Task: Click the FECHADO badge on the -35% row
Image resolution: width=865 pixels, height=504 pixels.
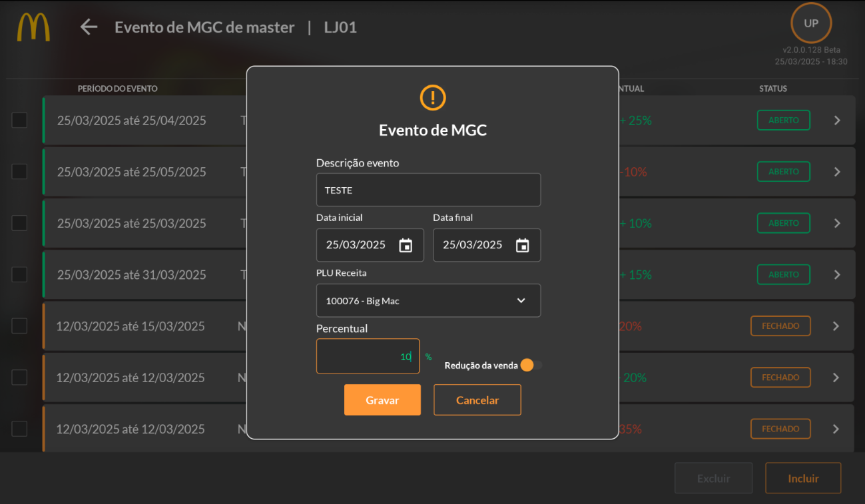Action: [780, 429]
